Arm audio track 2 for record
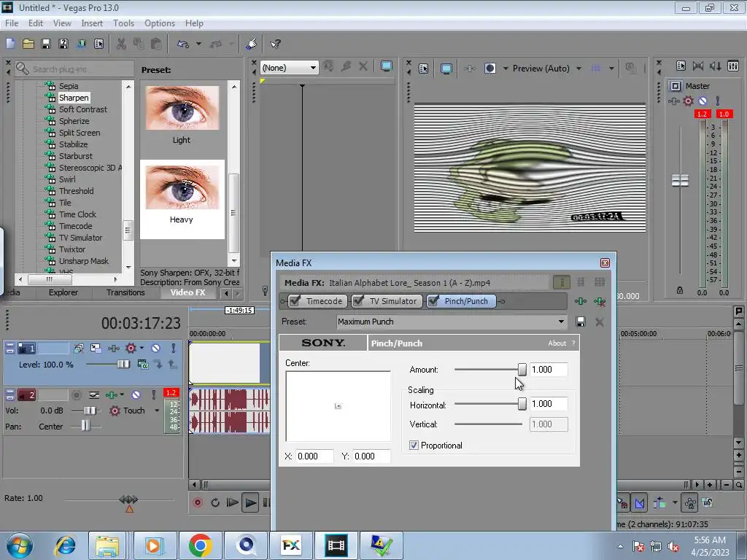This screenshot has height=560, width=747. pos(76,394)
